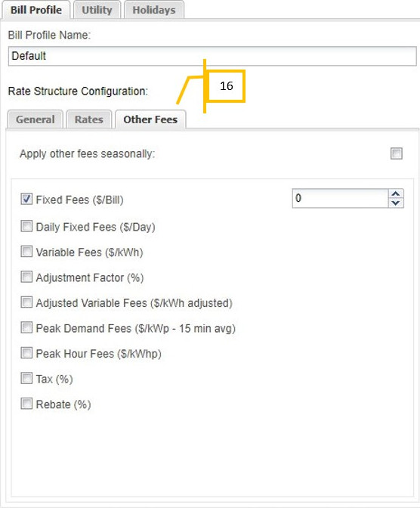This screenshot has width=420, height=508.
Task: Click the Fixed Fees amount field
Action: click(x=340, y=198)
